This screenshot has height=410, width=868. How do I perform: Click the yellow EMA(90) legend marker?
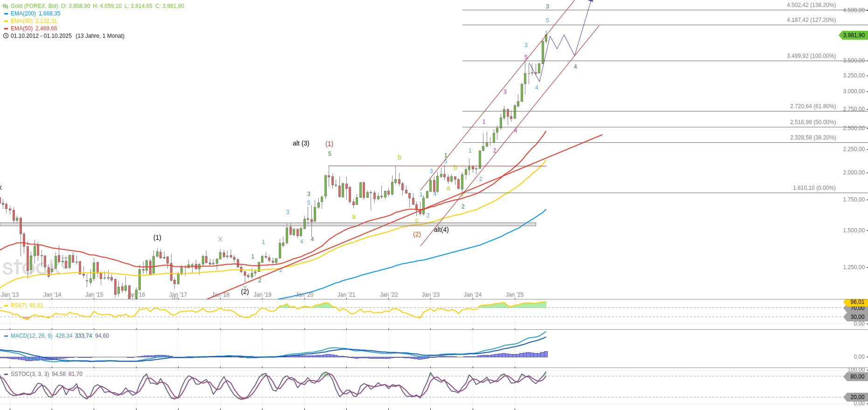coord(6,21)
